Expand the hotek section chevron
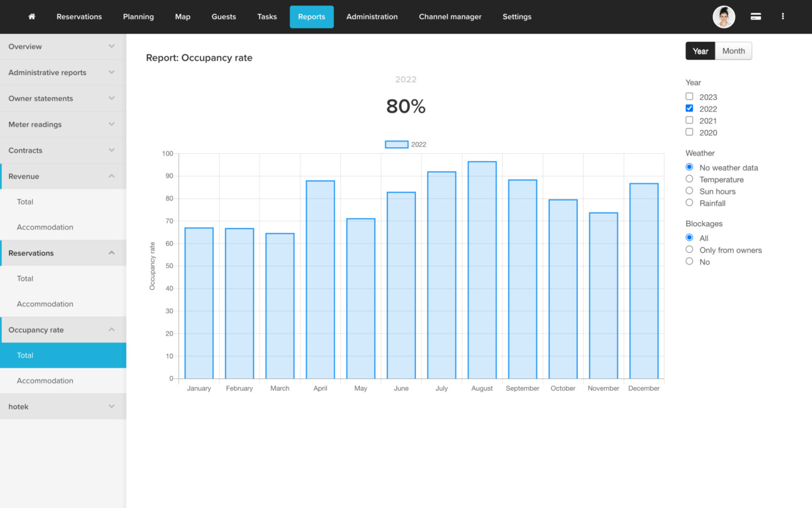Viewport: 812px width, 508px height. click(112, 406)
